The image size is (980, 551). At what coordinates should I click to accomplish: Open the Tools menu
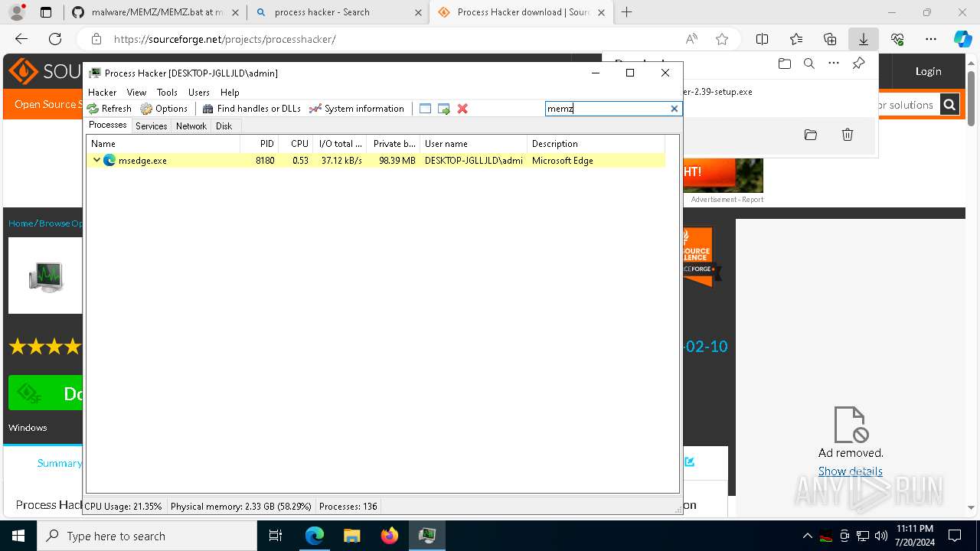click(x=167, y=92)
